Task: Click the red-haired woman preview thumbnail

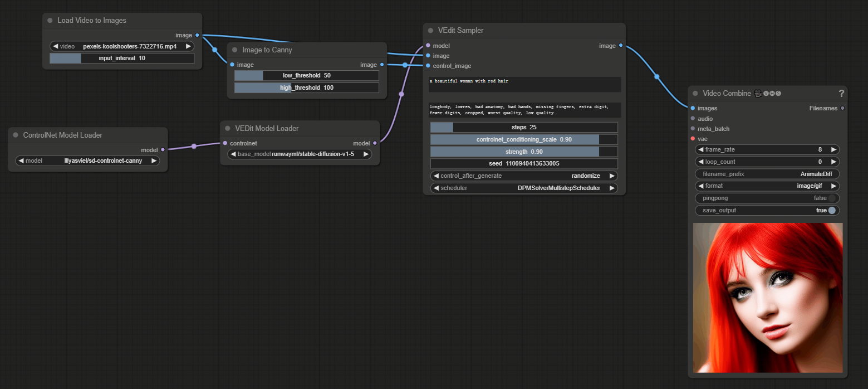Action: [x=768, y=298]
